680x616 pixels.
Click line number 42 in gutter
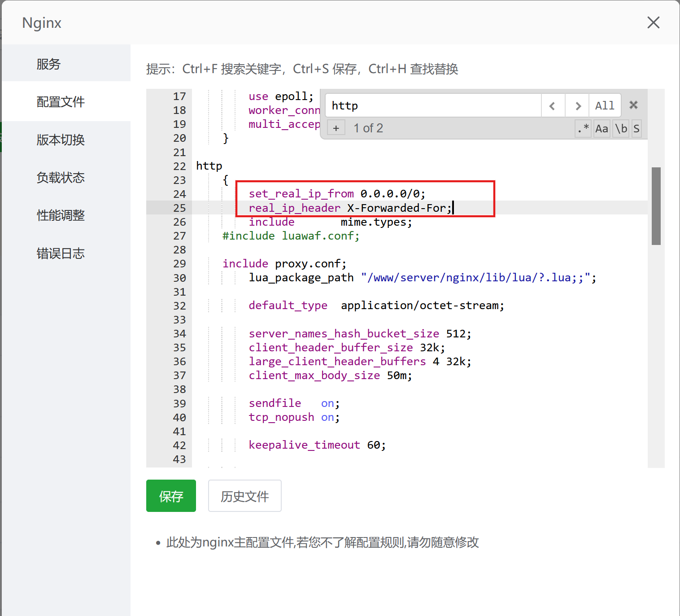point(179,446)
